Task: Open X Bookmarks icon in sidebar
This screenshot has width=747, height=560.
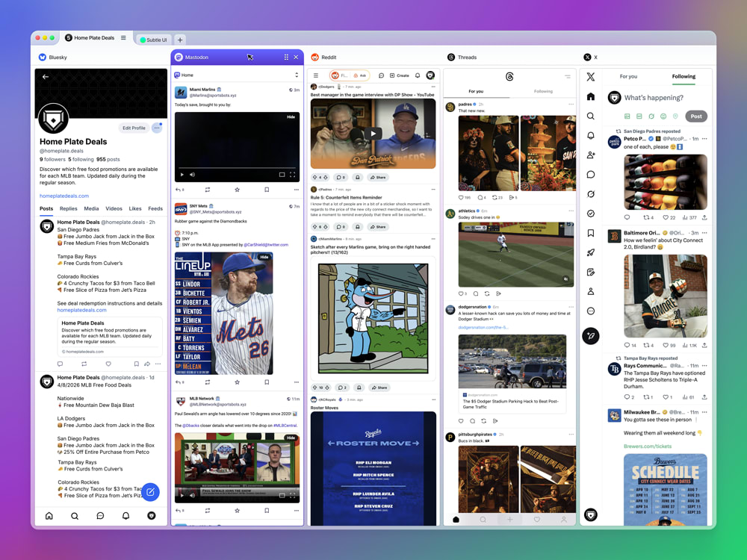Action: (591, 233)
